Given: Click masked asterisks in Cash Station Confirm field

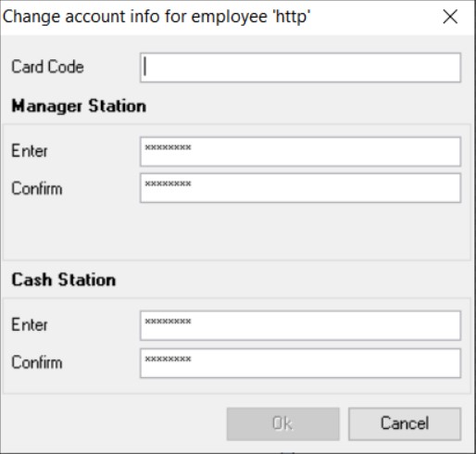Looking at the screenshot, I should pos(168,359).
